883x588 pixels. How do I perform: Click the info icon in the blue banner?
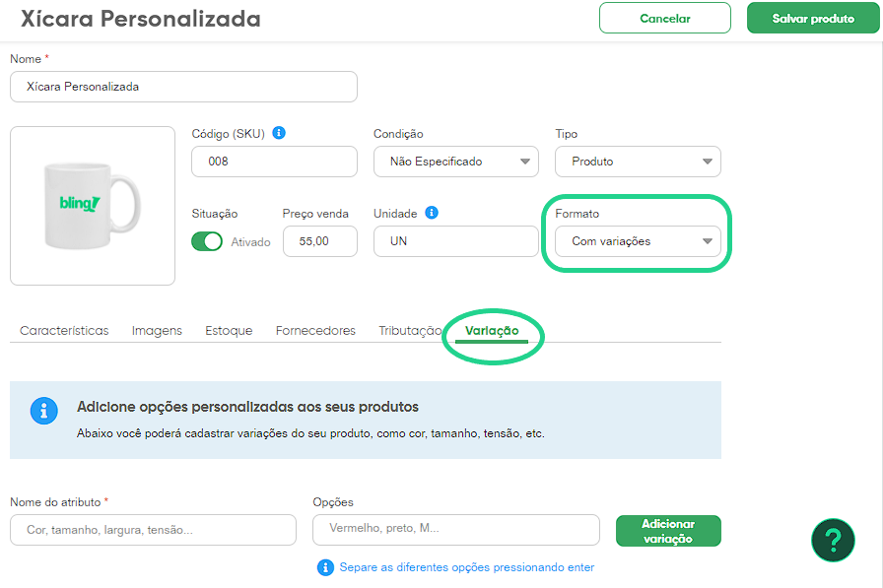coord(43,411)
